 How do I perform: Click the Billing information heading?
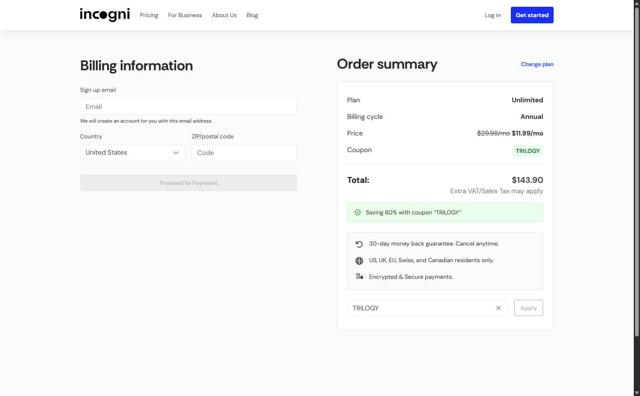click(136, 66)
